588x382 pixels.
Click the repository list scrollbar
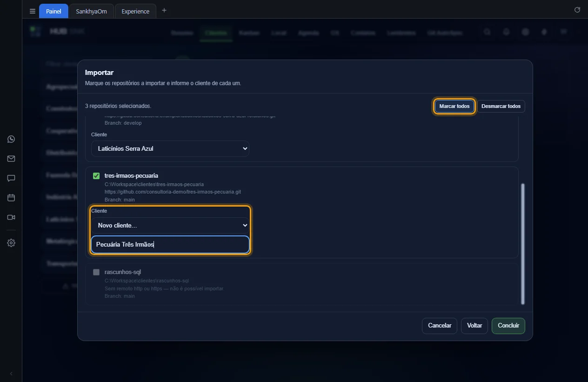[523, 244]
